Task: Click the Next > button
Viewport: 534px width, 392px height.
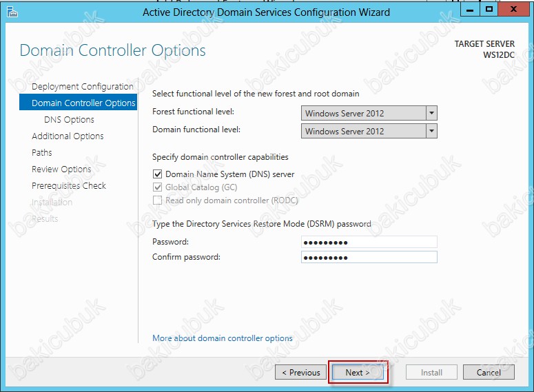Action: pos(358,372)
